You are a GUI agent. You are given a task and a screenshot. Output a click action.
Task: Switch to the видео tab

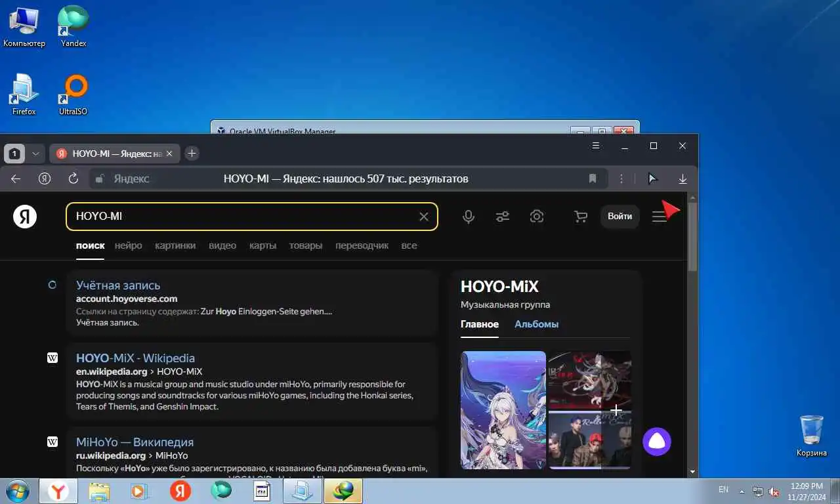tap(222, 245)
